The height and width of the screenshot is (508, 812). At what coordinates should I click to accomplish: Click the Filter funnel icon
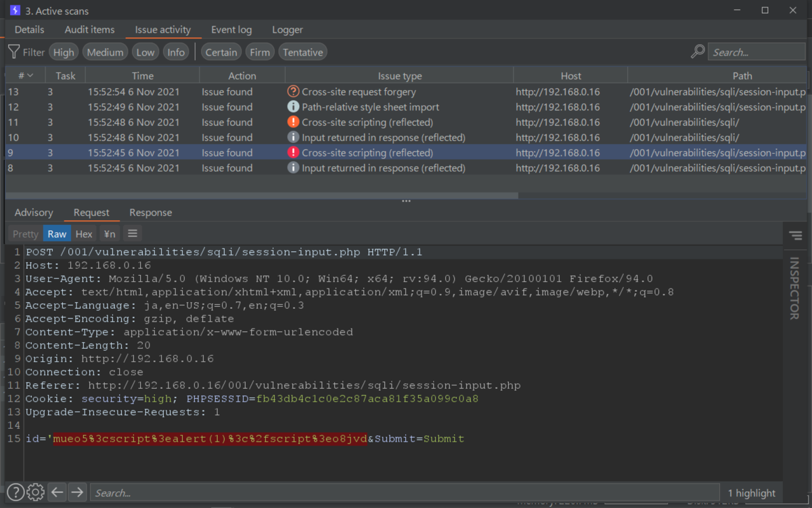14,52
